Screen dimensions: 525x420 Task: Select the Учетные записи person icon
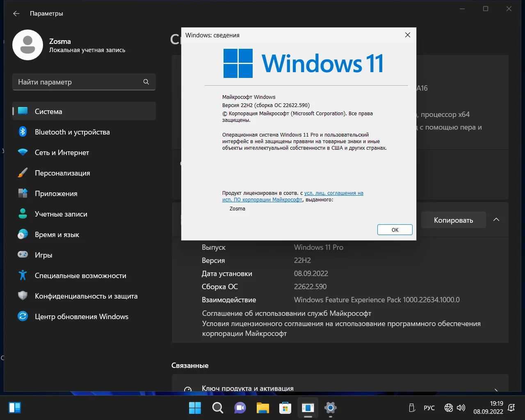[23, 214]
